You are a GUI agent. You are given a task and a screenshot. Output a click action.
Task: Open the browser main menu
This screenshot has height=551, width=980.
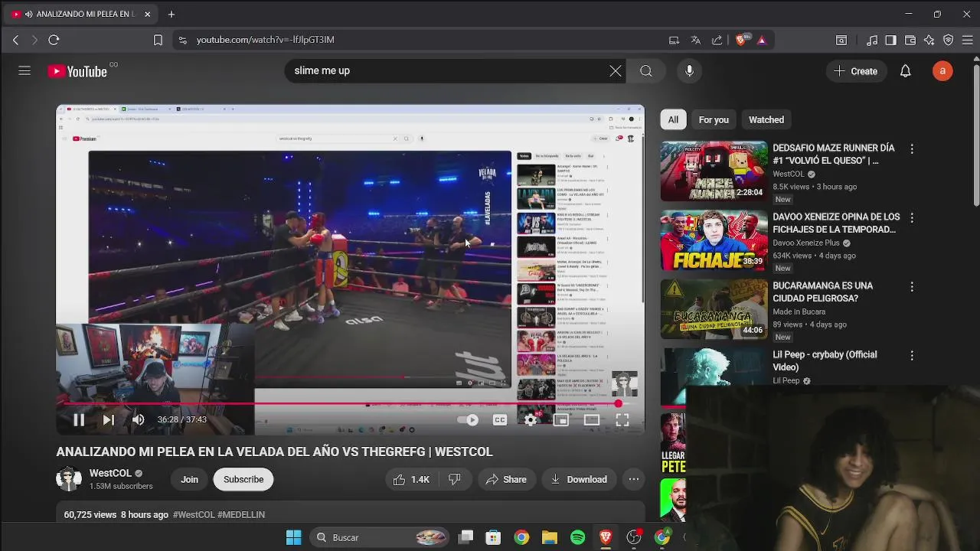click(967, 40)
